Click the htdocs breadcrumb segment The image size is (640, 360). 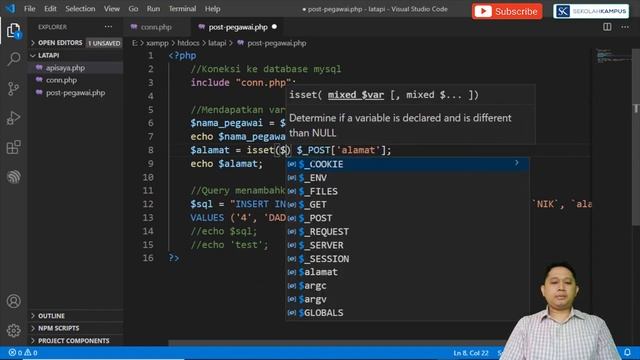188,43
